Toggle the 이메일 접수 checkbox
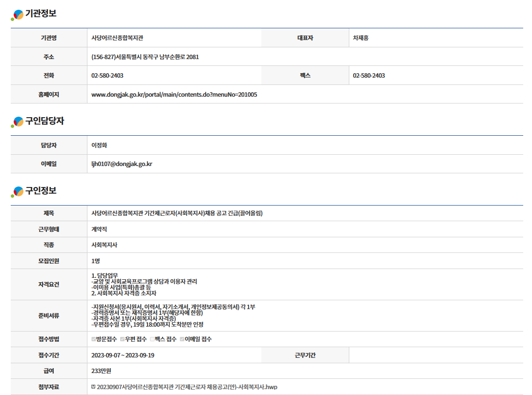Screen dimensions: 532x395 tap(182, 339)
